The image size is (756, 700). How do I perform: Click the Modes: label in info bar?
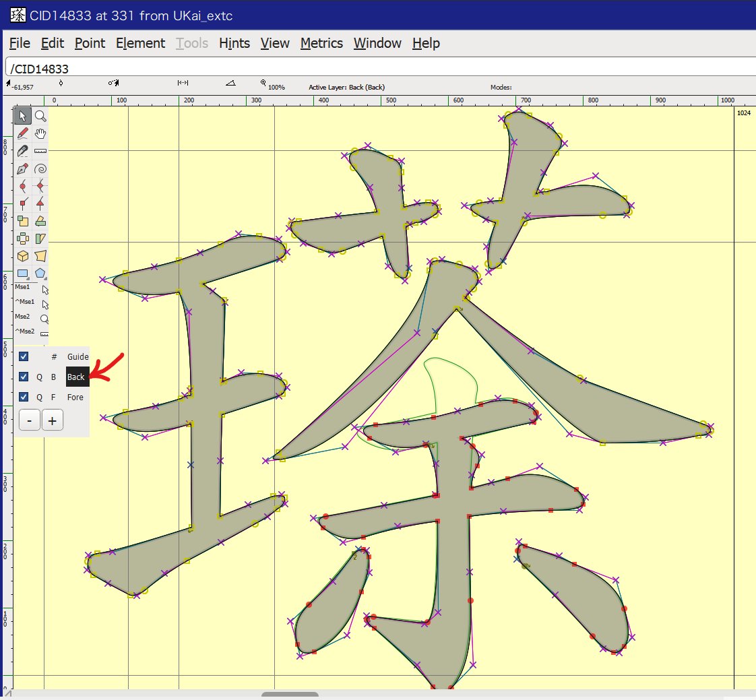501,88
